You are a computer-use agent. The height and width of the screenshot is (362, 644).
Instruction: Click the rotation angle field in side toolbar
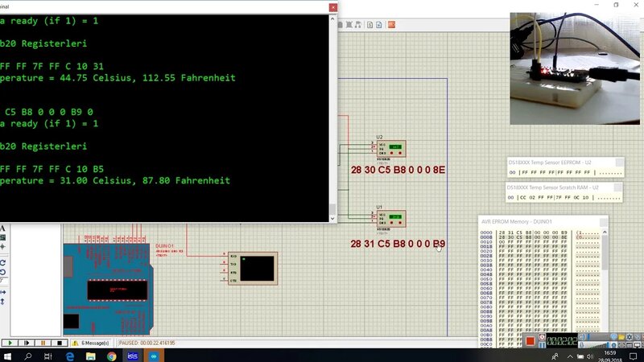pos(2,281)
